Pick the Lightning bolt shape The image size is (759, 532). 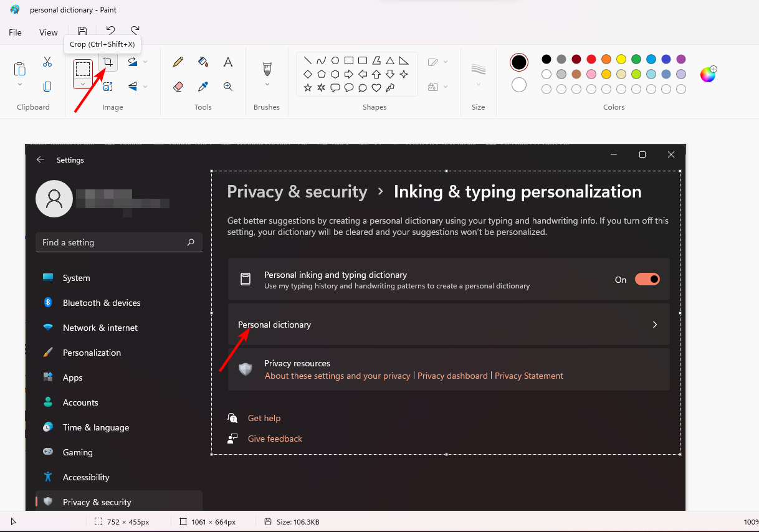[x=390, y=88]
